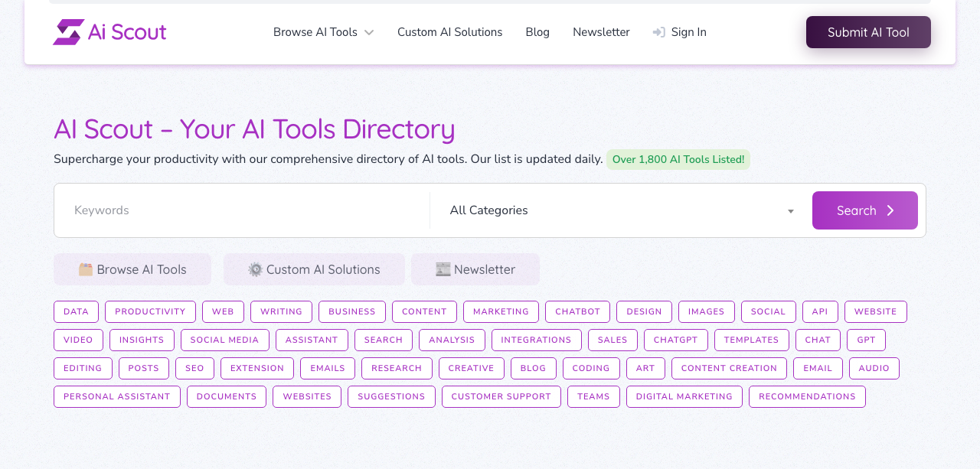Go to the PERSONAL ASSISTANT tag

pos(116,396)
